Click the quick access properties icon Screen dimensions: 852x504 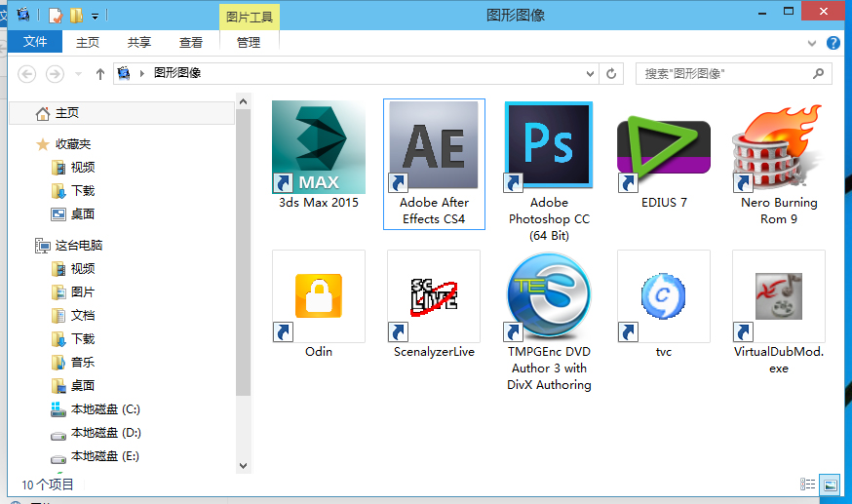(56, 16)
